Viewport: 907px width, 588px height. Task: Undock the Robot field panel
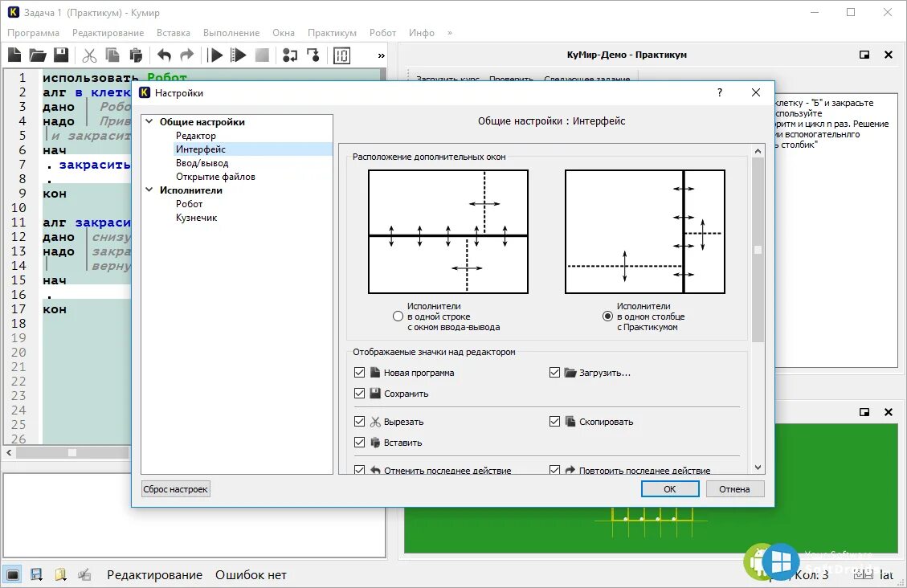click(x=864, y=411)
